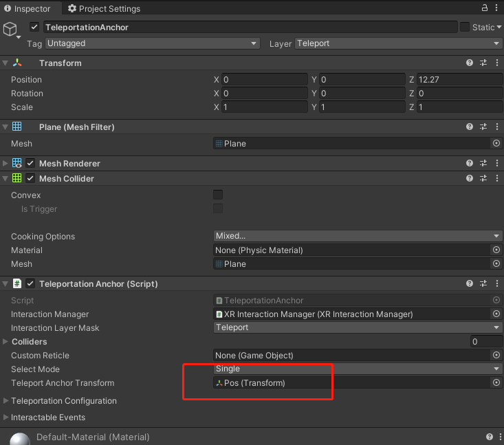Collapse the Plane (Mesh Filter) foldout
The height and width of the screenshot is (445, 504).
click(x=5, y=127)
